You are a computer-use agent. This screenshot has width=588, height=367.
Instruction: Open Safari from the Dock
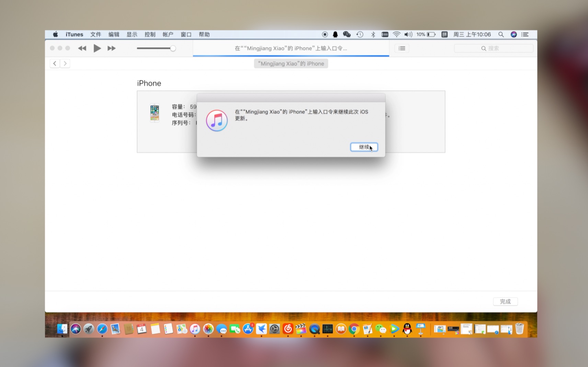pos(102,329)
